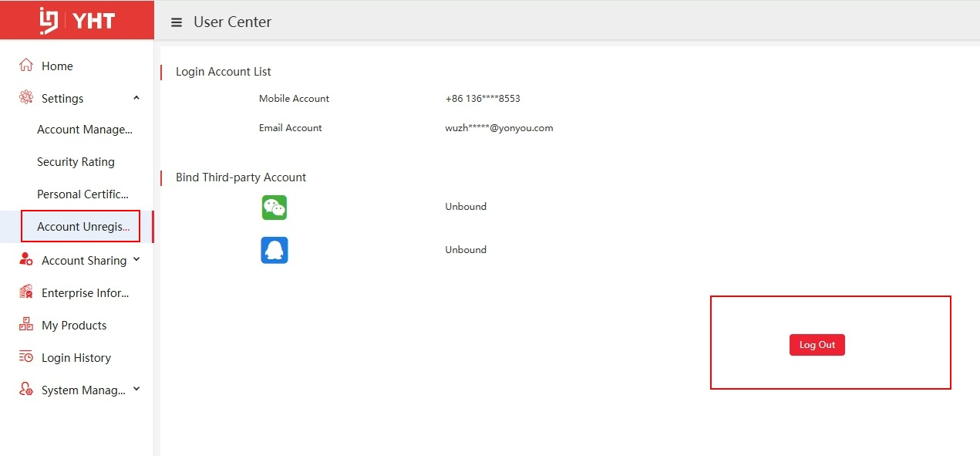Viewport: 980px width, 456px height.
Task: Select Account Unregister menu item
Action: [83, 227]
